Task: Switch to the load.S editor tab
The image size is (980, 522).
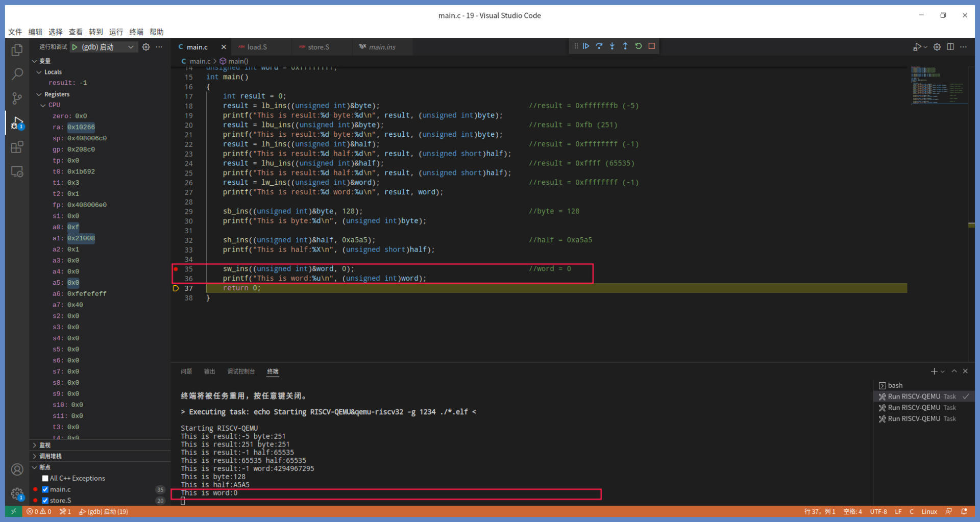Action: 257,47
